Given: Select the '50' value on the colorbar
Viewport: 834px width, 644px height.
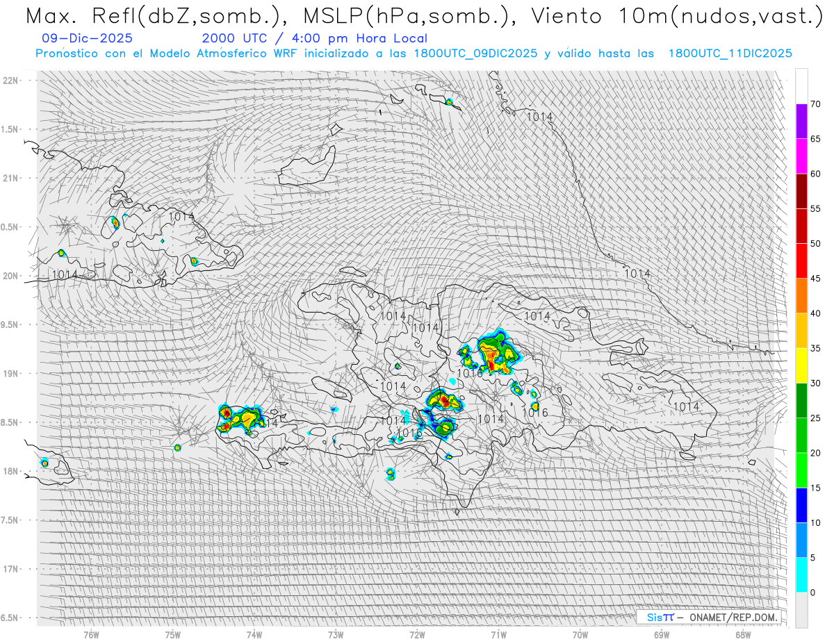Looking at the screenshot, I should coord(815,244).
